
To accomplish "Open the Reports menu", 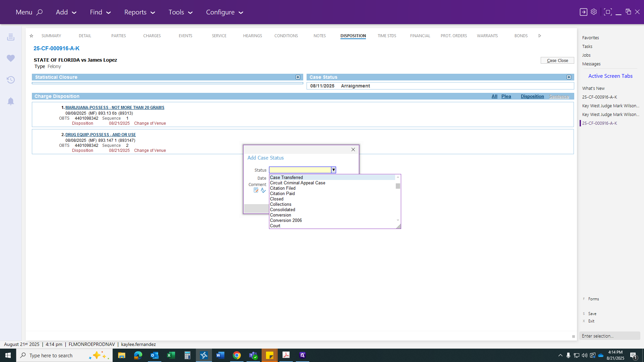I will pos(140,12).
